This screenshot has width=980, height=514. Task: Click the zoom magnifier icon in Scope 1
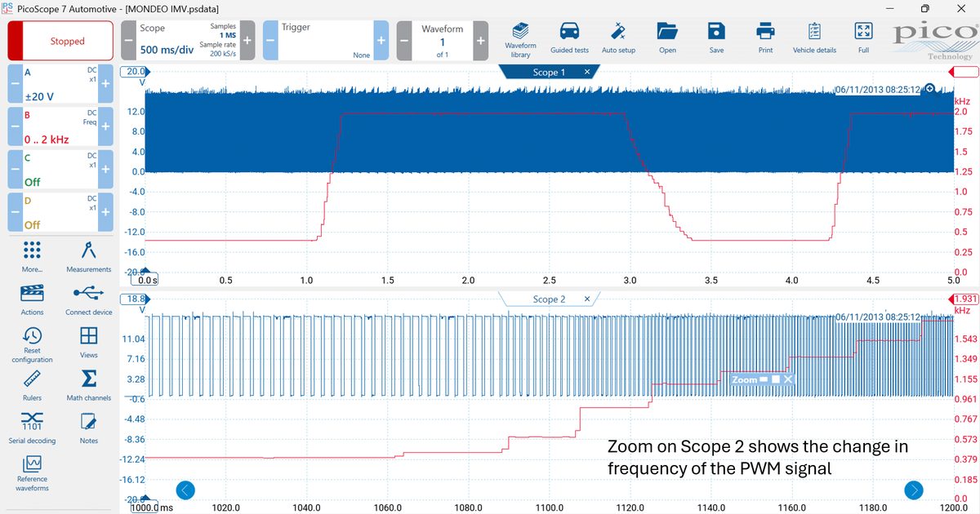coord(929,89)
